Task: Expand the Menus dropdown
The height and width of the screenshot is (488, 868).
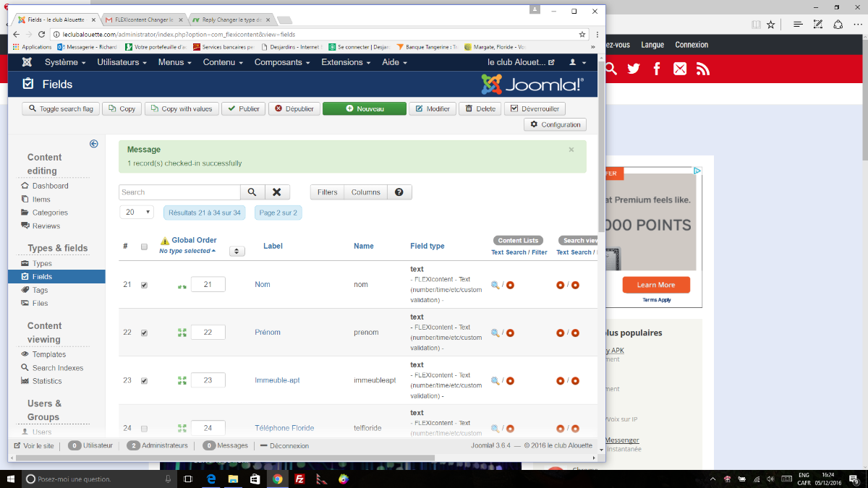Action: point(174,62)
